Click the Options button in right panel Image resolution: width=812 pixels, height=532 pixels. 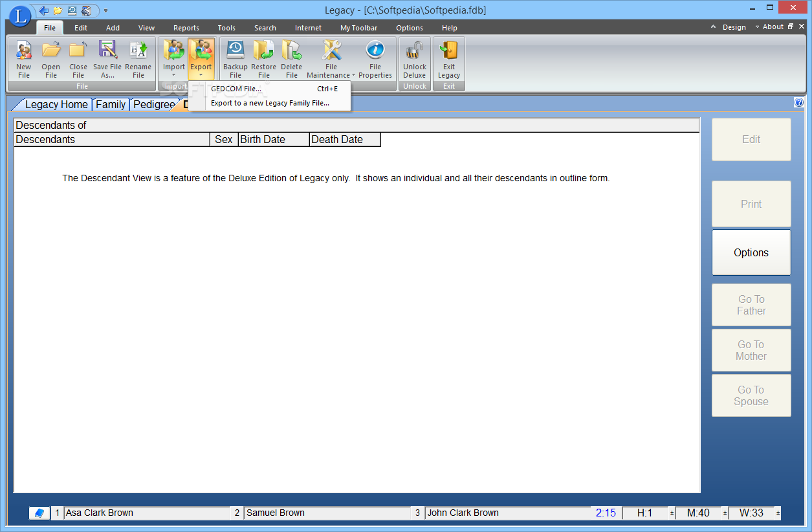coord(751,252)
